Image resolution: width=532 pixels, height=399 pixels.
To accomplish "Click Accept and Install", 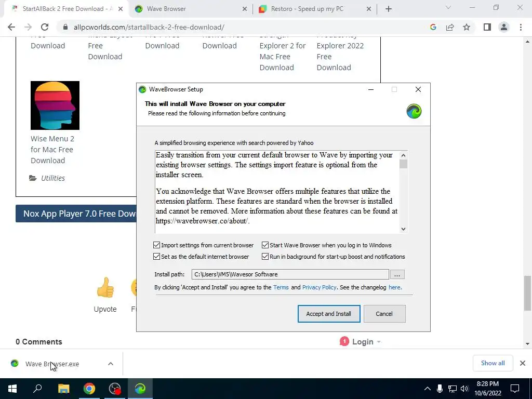I will (329, 314).
